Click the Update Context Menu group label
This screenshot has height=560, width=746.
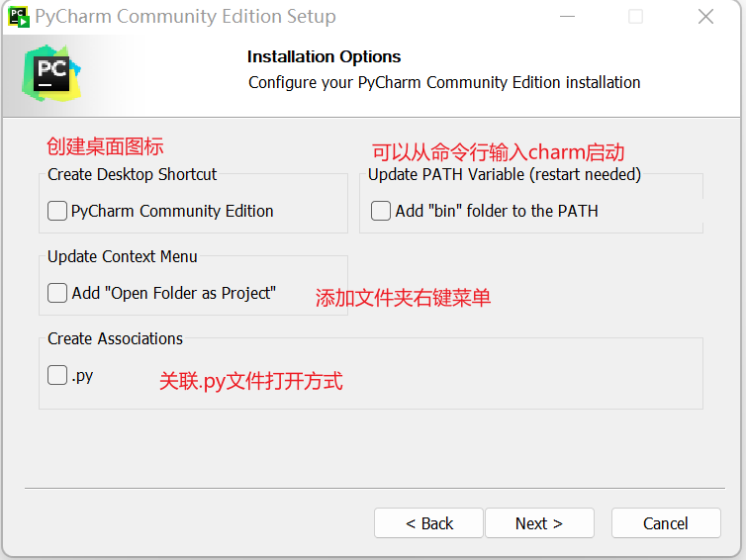coord(122,256)
